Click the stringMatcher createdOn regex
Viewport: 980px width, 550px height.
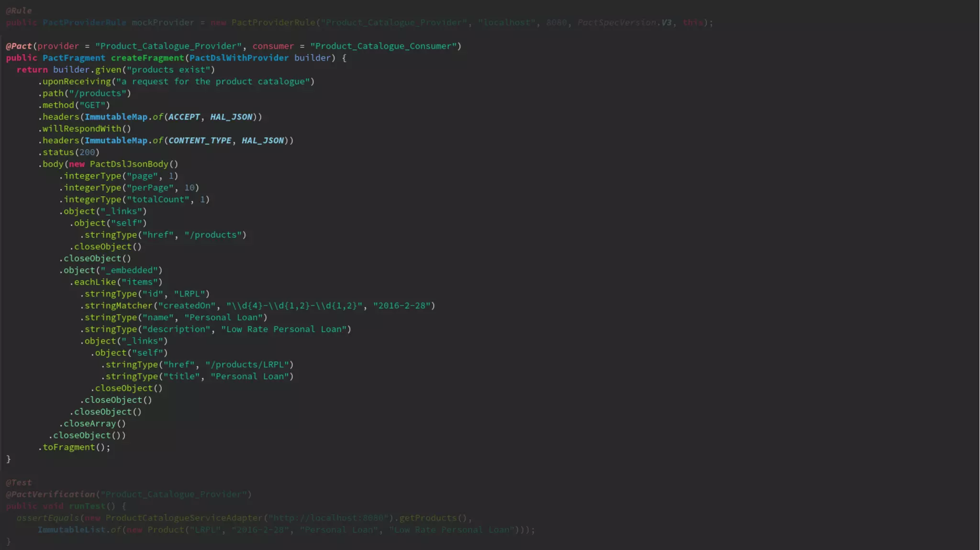pyautogui.click(x=294, y=306)
